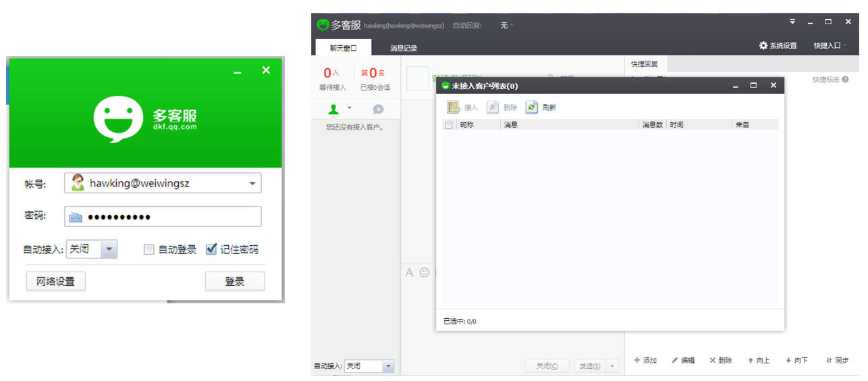Open the 自动接入 dropdown in login window

pos(109,249)
